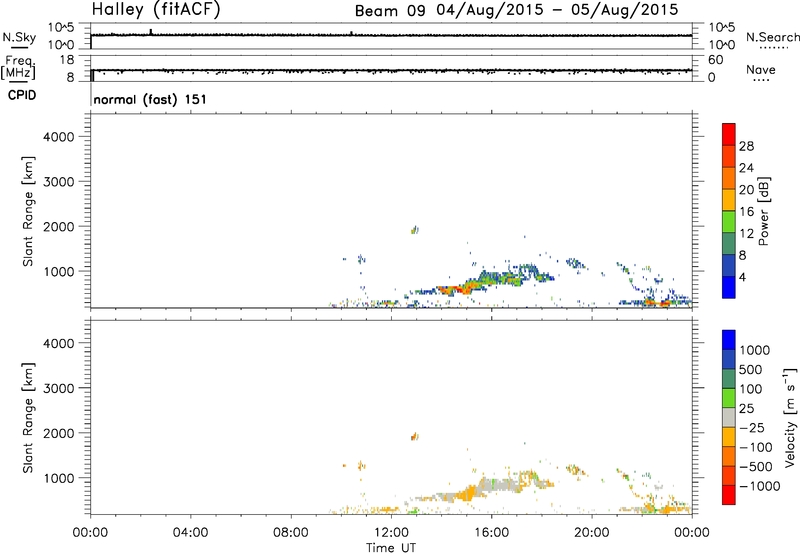
Task: Click the isolated orange echo near 2000 km in velocity panel
Action: [414, 436]
